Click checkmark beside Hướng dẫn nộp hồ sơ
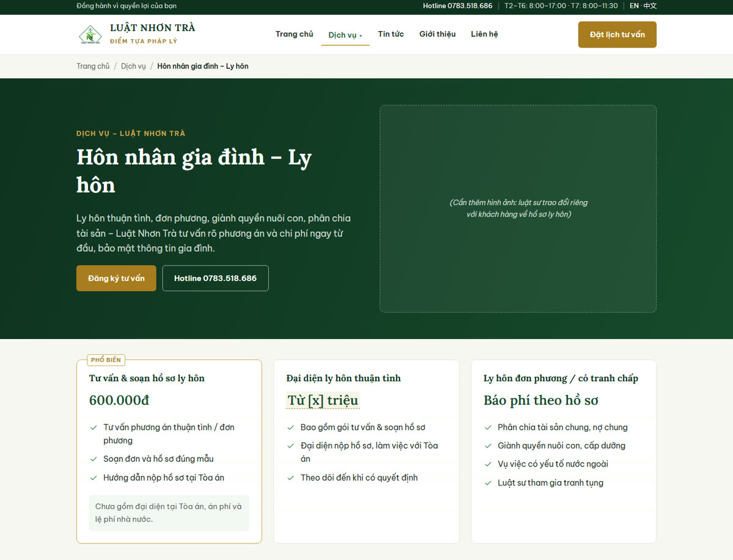This screenshot has height=560, width=733. pos(93,478)
